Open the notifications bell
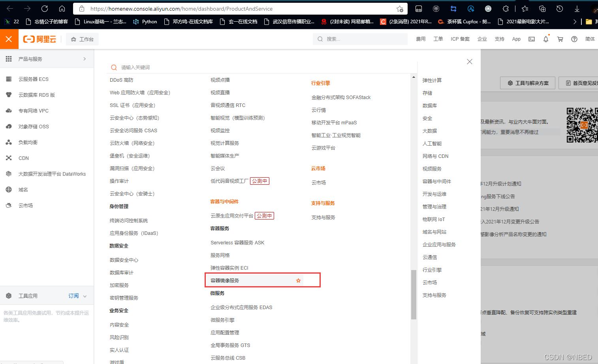The image size is (598, 364). click(x=546, y=39)
